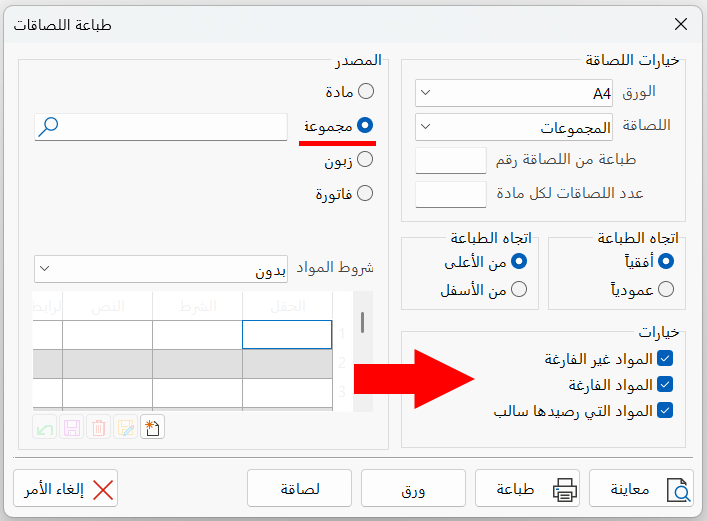707x521 pixels.
Task: Click the new condition icon with the star
Action: tap(152, 427)
